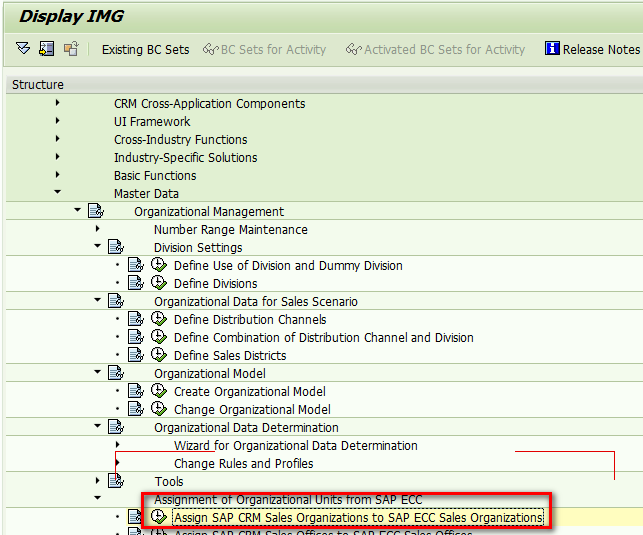
Task: Expand Cross-Industry Functions node
Action: 57,139
